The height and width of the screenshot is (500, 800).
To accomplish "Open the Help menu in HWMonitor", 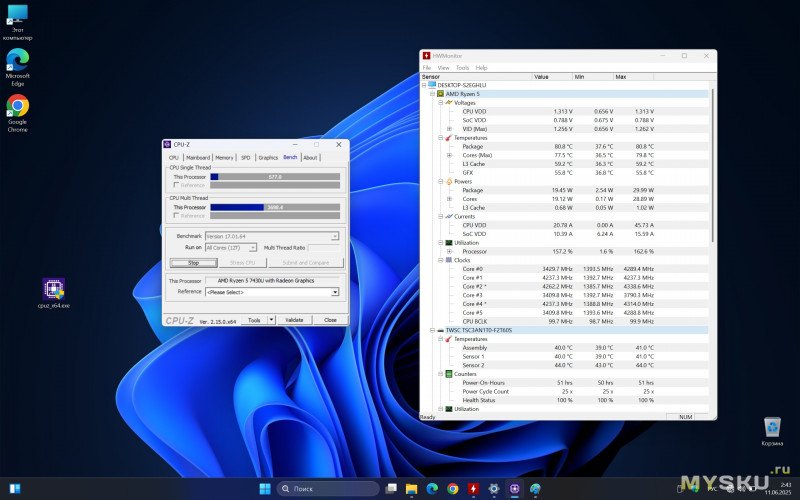I will 481,67.
